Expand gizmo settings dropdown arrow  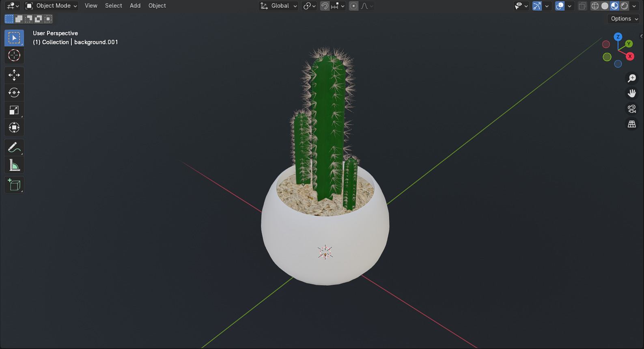coord(547,6)
